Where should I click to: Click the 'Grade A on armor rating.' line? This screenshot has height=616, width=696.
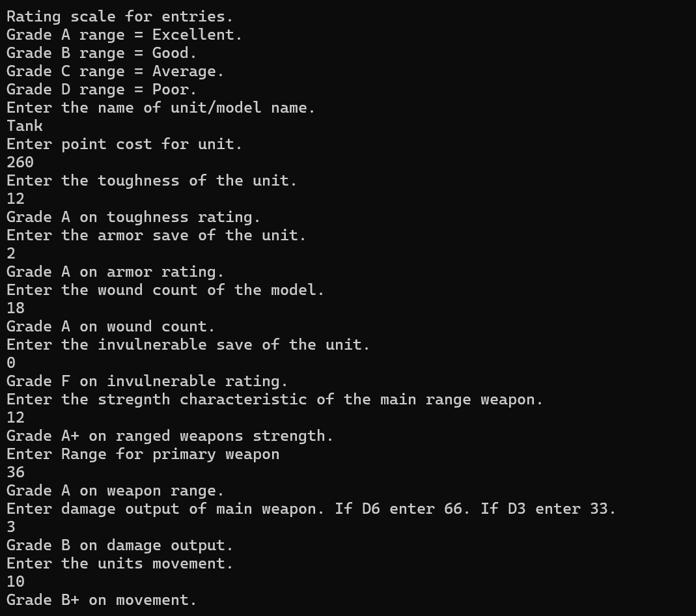[115, 272]
